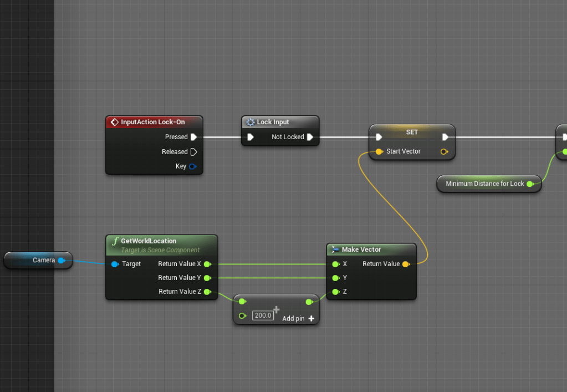This screenshot has width=567, height=392.
Task: Click the Z input pin on Make Vector
Action: [335, 292]
